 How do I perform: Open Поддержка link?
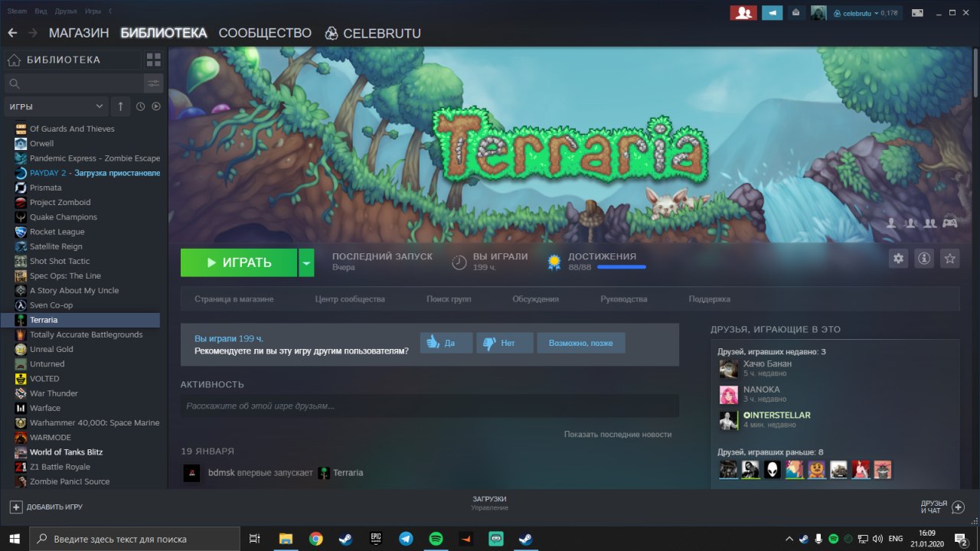709,299
